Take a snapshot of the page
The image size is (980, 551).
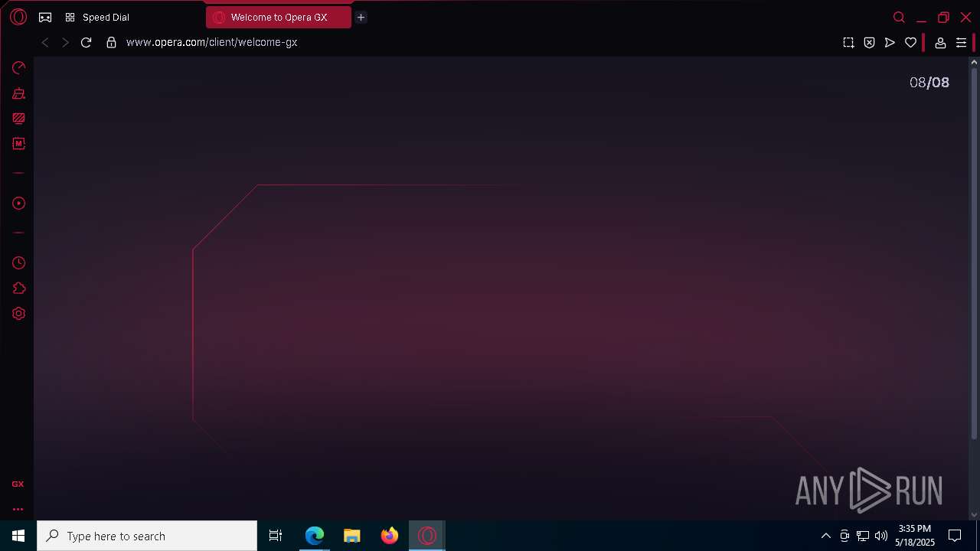[848, 43]
